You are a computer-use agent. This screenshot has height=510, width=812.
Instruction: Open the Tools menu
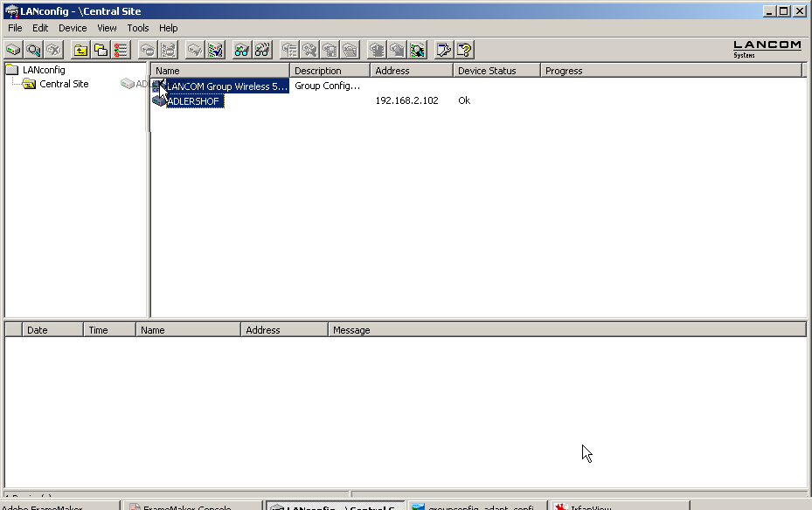[x=138, y=28]
